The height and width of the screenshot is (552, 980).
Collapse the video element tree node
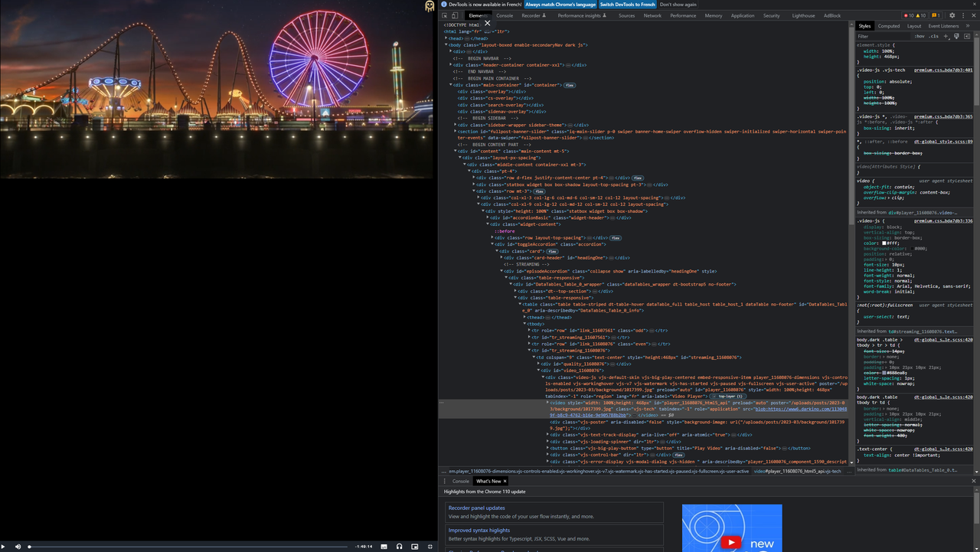click(548, 403)
